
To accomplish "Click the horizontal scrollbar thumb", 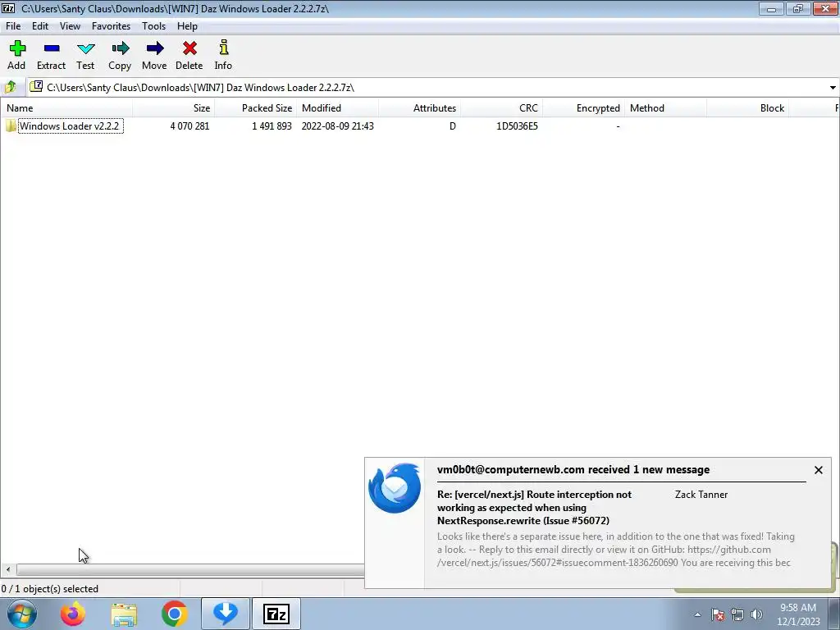I will pyautogui.click(x=190, y=569).
